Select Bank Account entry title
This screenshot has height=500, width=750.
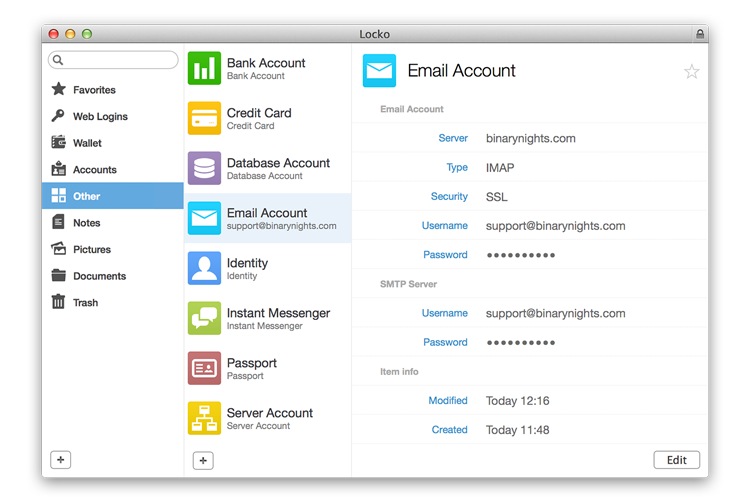[266, 63]
